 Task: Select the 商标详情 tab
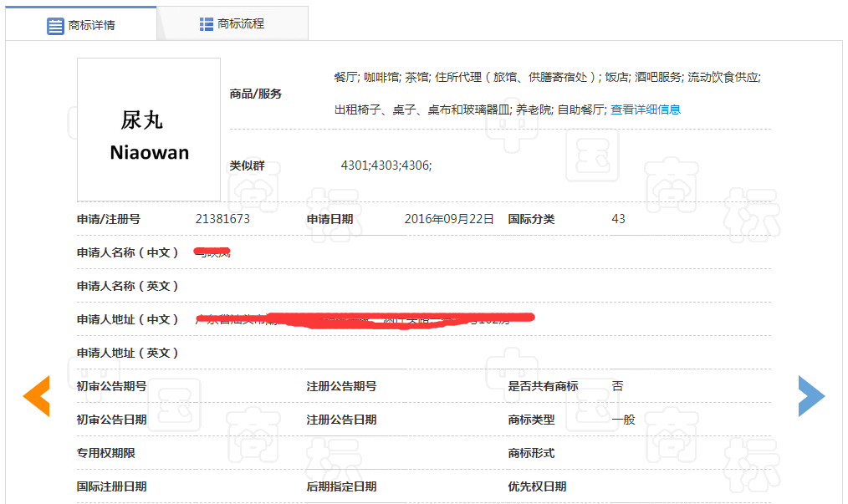(82, 25)
